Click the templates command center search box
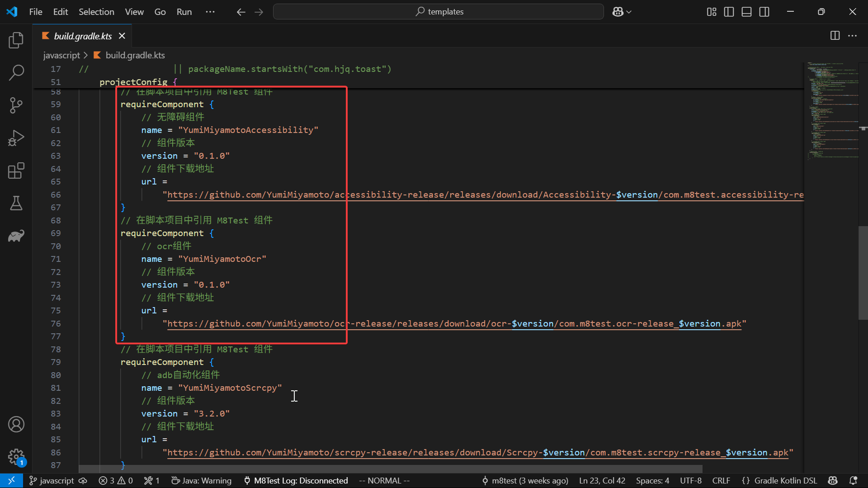868x488 pixels. point(438,12)
